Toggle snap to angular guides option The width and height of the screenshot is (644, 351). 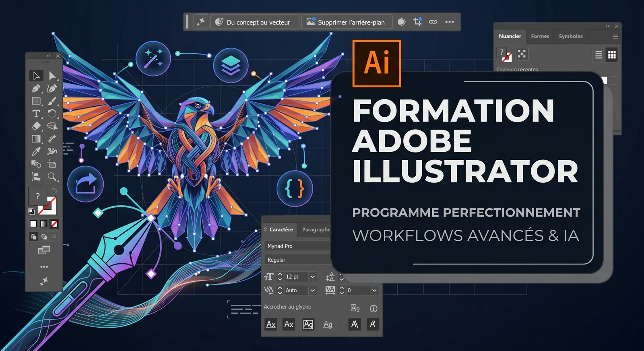click(355, 324)
